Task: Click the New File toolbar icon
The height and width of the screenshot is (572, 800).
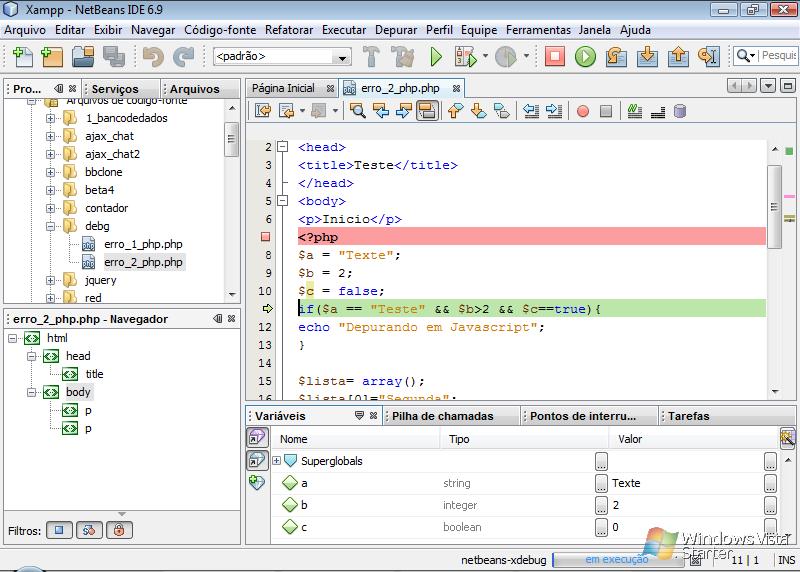Action: [x=22, y=56]
